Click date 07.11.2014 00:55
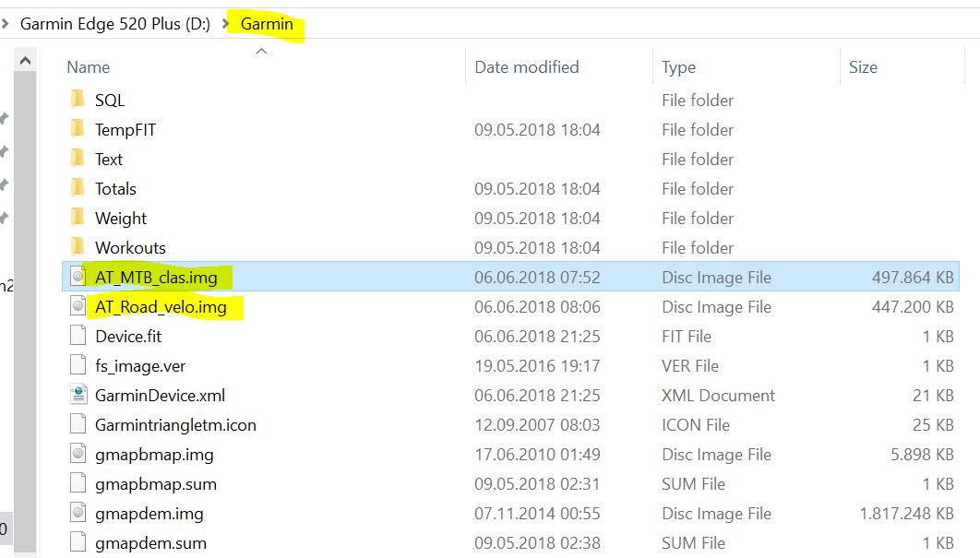Viewport: 980px width, 558px height. pos(537,514)
